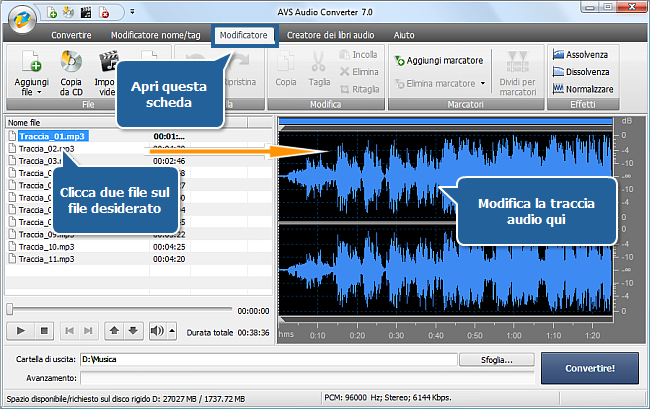Image resolution: width=650 pixels, height=409 pixels.
Task: Click the Copia da CD icon
Action: (71, 63)
